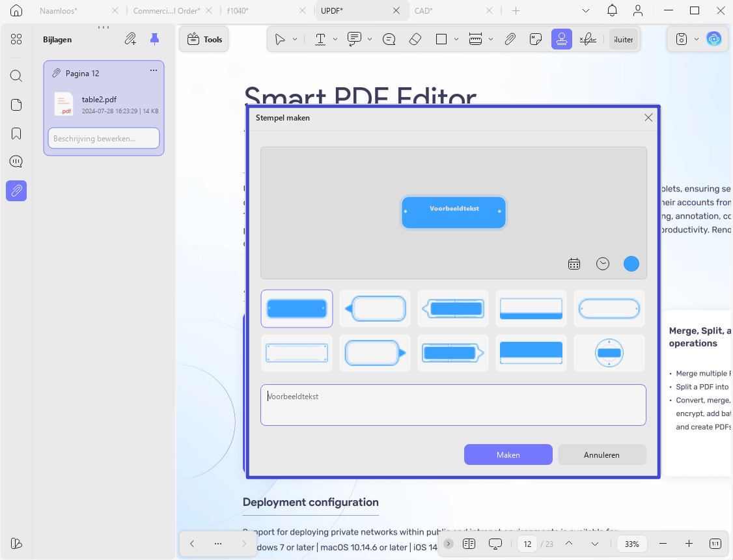Screen dimensions: 733x560
Task: Select the left-arrow outline stamp style
Action: click(375, 309)
